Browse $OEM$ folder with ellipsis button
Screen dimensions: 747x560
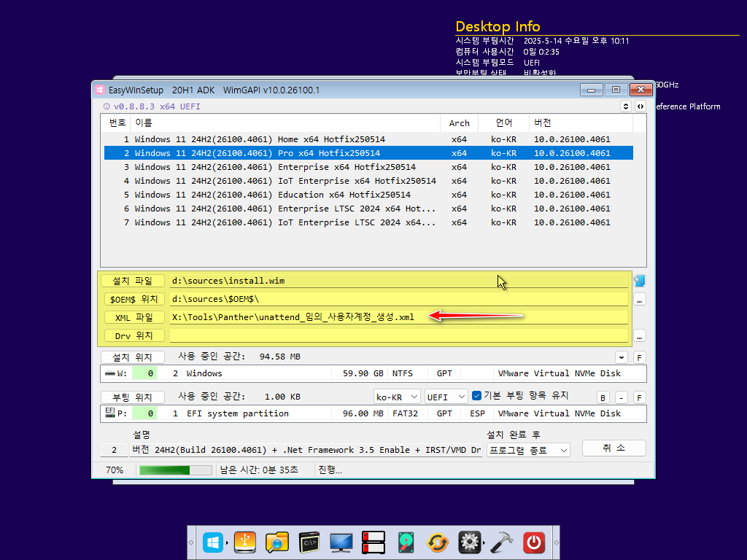pos(639,300)
